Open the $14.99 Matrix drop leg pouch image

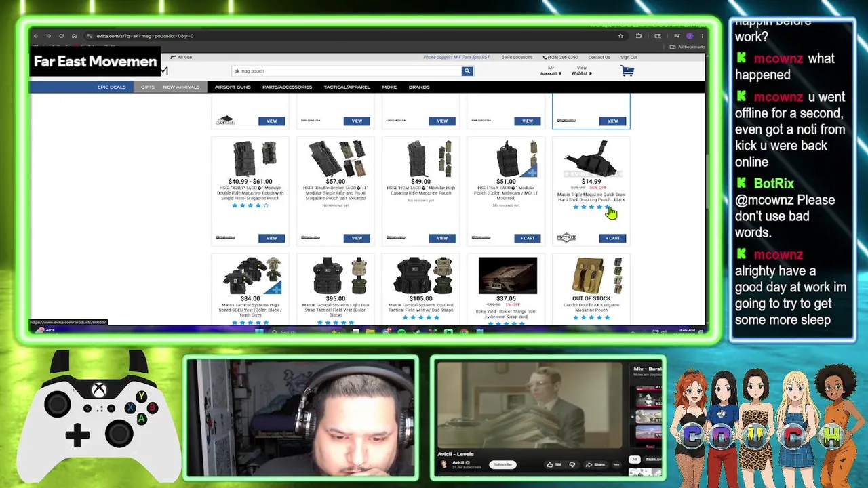pos(591,159)
